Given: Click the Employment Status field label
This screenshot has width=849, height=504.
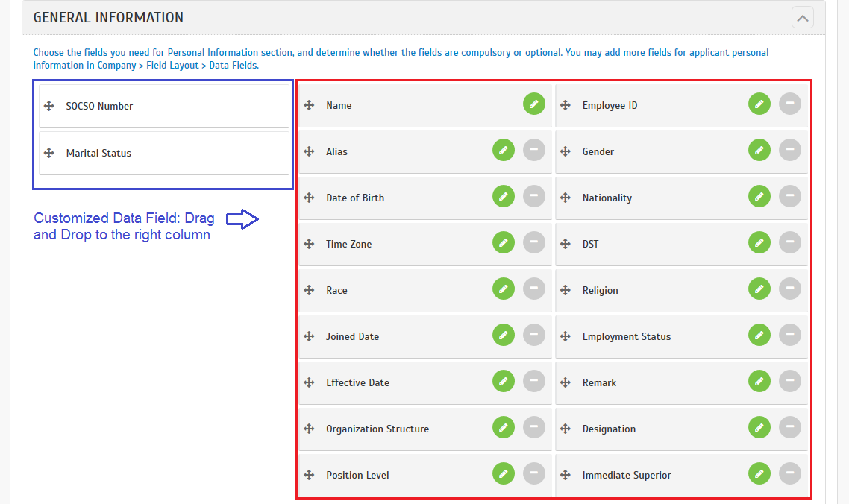Looking at the screenshot, I should pos(626,336).
